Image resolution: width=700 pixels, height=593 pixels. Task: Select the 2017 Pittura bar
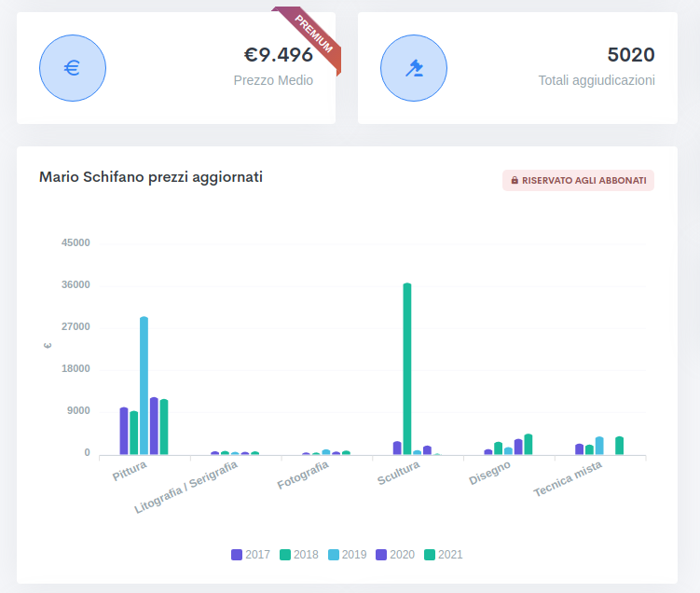(x=124, y=431)
